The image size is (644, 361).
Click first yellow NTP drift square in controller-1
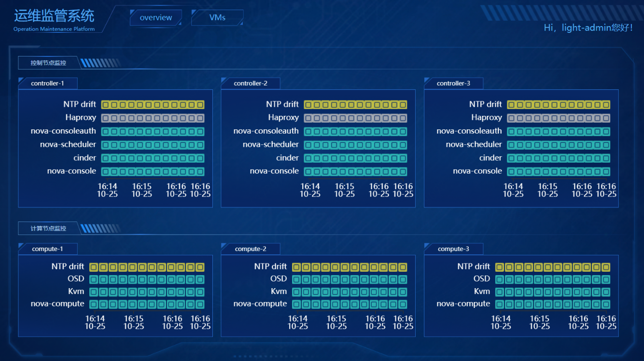point(105,105)
